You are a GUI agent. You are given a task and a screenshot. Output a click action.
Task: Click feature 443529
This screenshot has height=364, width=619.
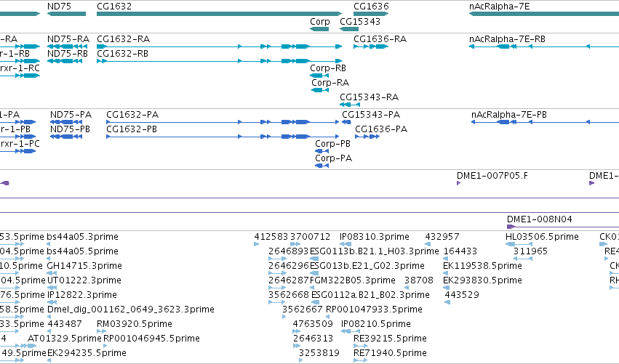(x=462, y=295)
